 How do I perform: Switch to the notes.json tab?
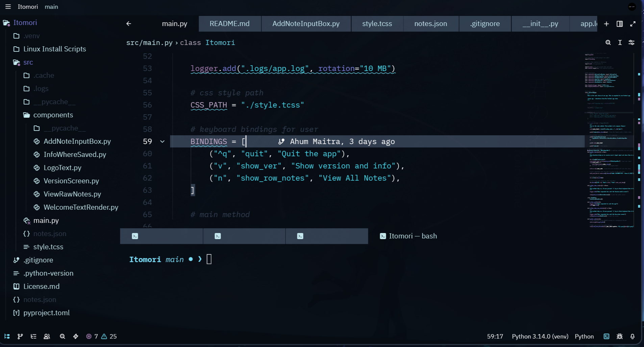point(431,24)
